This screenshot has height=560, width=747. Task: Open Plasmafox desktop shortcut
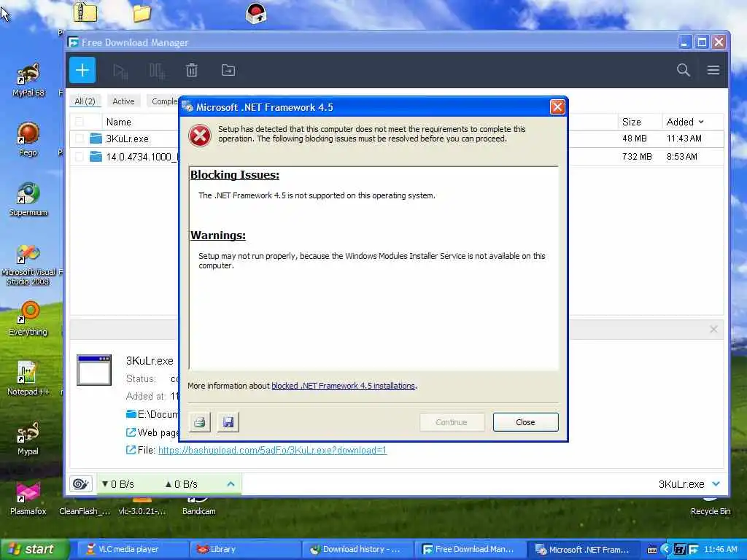[x=28, y=499]
